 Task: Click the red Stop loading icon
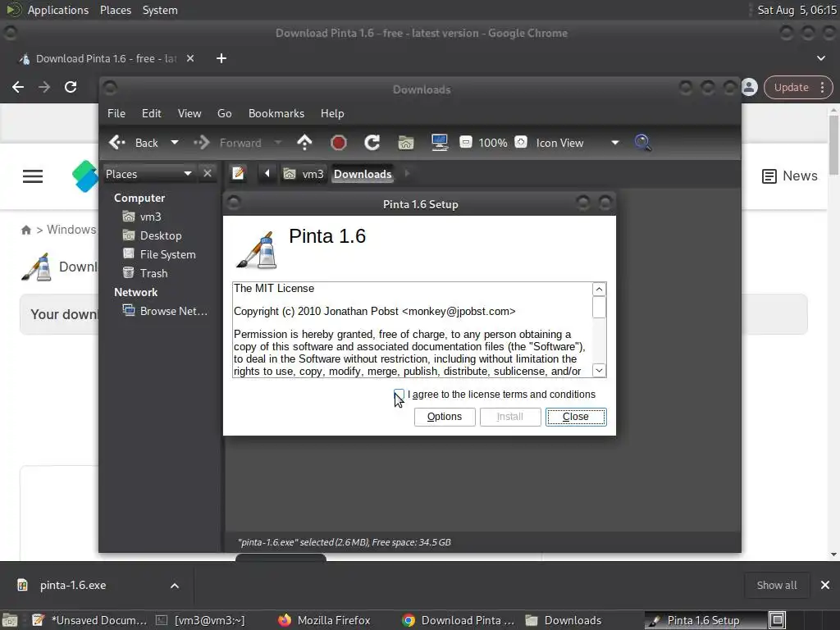coord(339,143)
